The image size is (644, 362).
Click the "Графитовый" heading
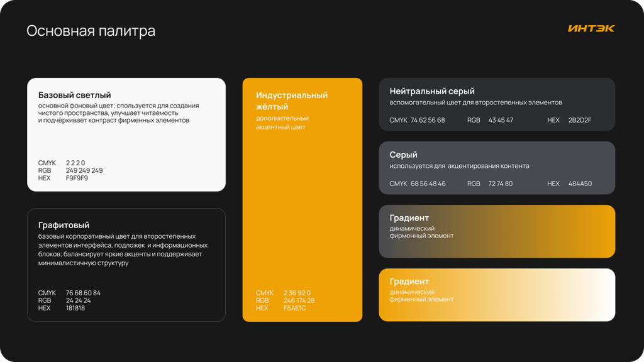(x=64, y=226)
